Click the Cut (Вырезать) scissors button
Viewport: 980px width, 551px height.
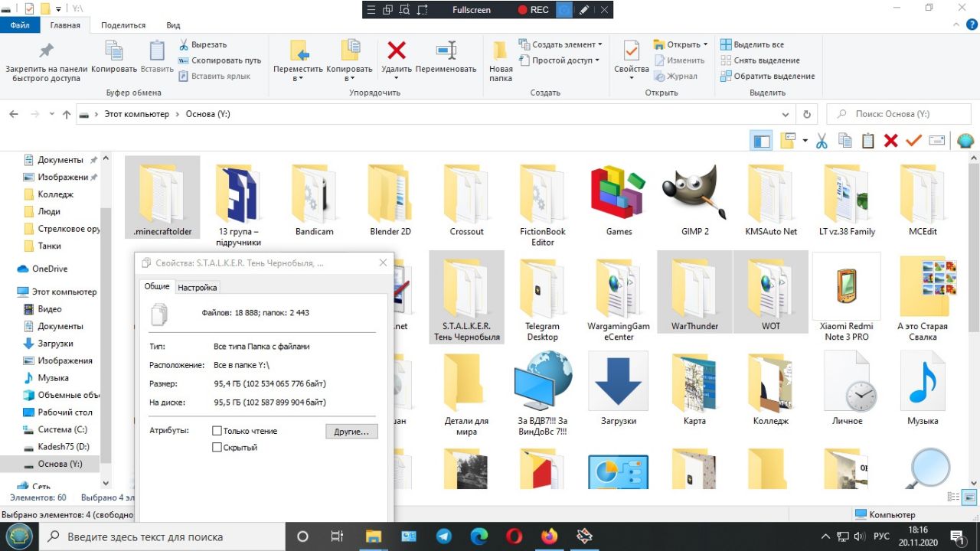click(x=202, y=44)
